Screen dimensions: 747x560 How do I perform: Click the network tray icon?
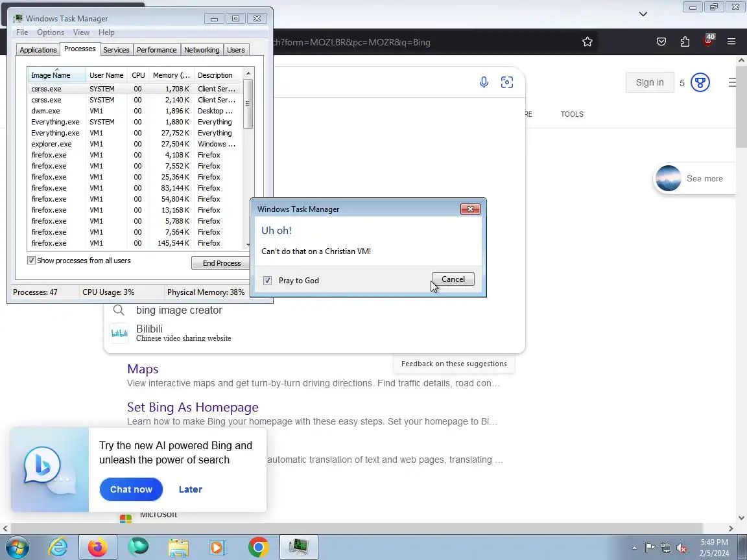(665, 548)
